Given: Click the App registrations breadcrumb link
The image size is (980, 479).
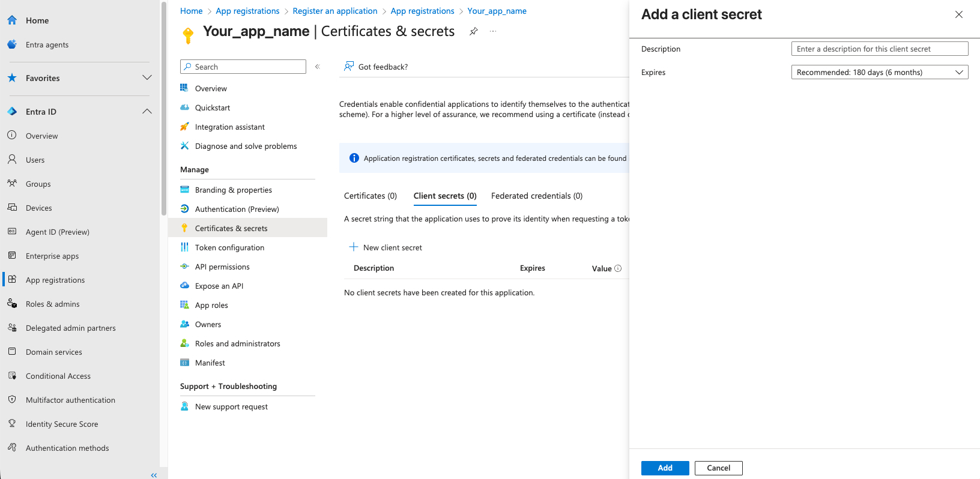Looking at the screenshot, I should click(x=247, y=11).
